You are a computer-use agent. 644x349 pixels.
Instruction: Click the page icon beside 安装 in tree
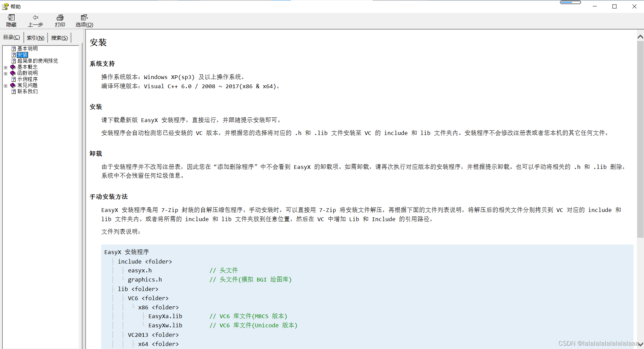(x=14, y=55)
